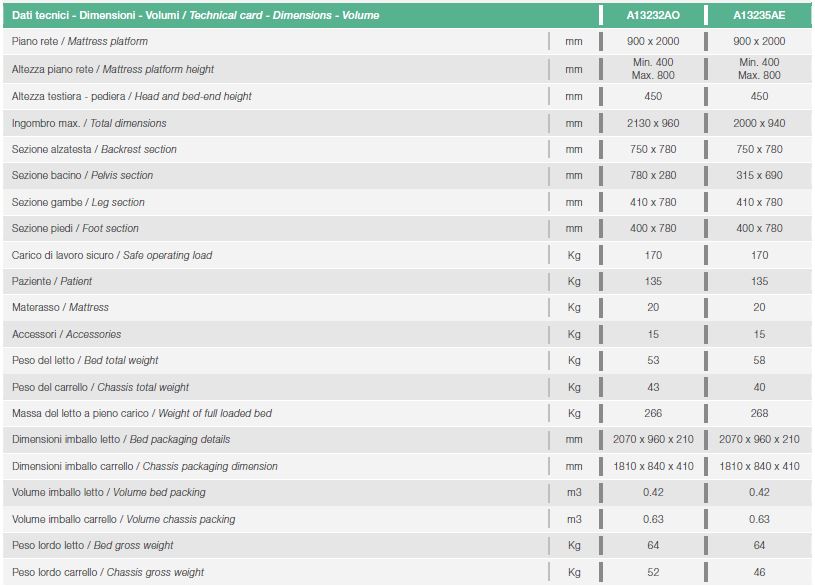815x586 pixels.
Task: Select the 'Altezza piano rete' row label
Action: (113, 69)
